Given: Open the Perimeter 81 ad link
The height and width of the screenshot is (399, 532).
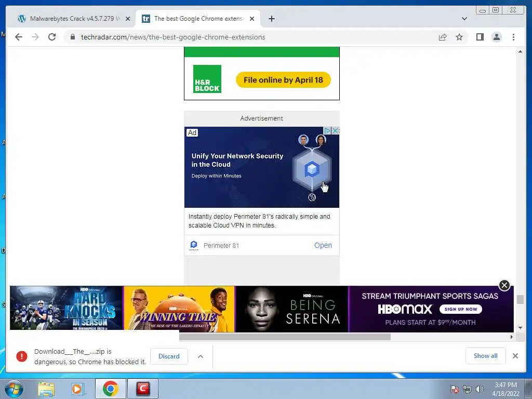Looking at the screenshot, I should pos(323,245).
